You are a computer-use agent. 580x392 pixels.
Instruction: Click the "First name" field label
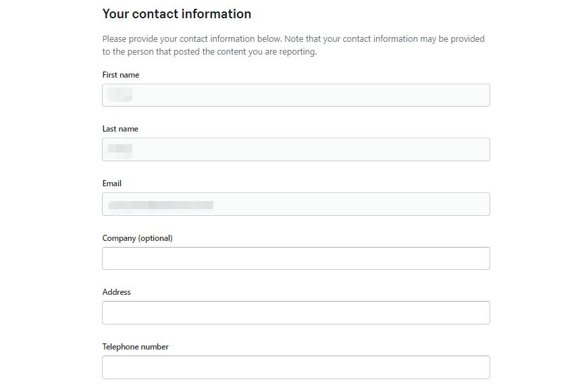[x=121, y=75]
